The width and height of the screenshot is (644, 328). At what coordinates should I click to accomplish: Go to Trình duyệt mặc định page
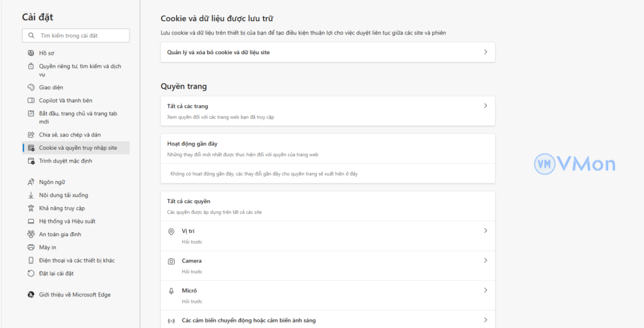65,161
